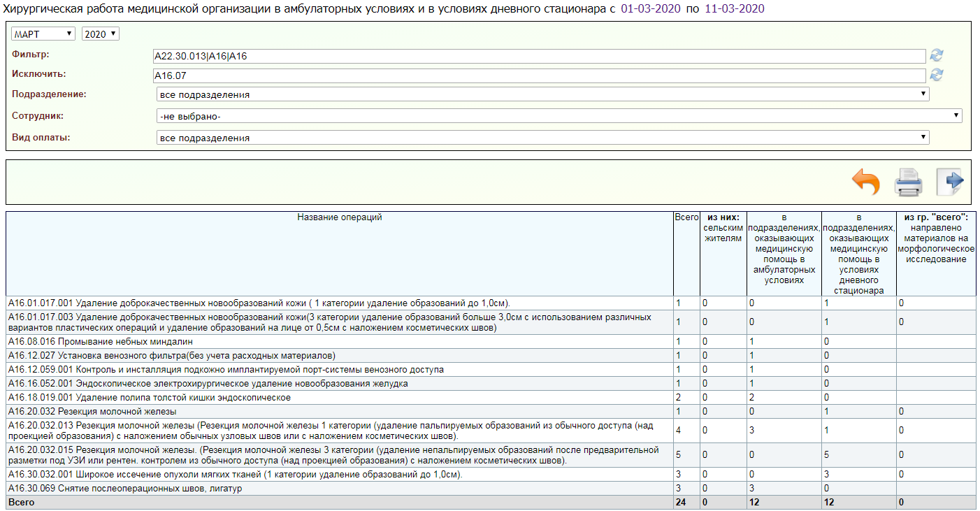Select the A16.12.027 Установка венозного фильтра row
980x511 pixels.
click(171, 355)
